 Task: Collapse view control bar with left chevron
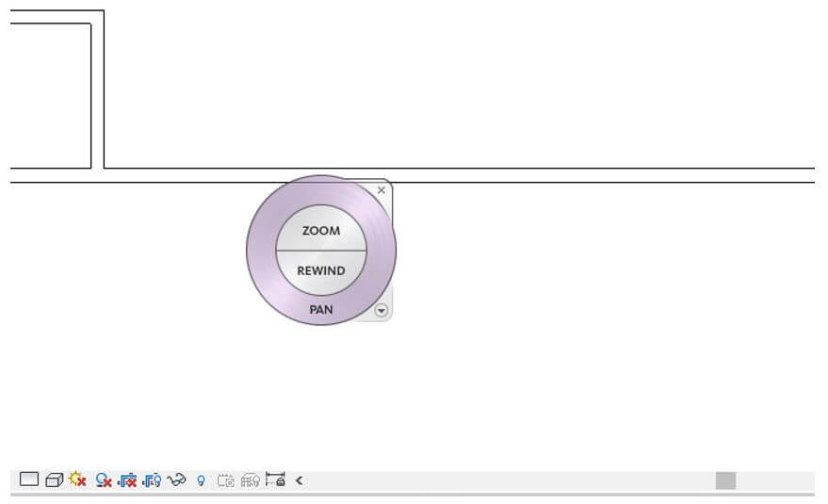299,480
